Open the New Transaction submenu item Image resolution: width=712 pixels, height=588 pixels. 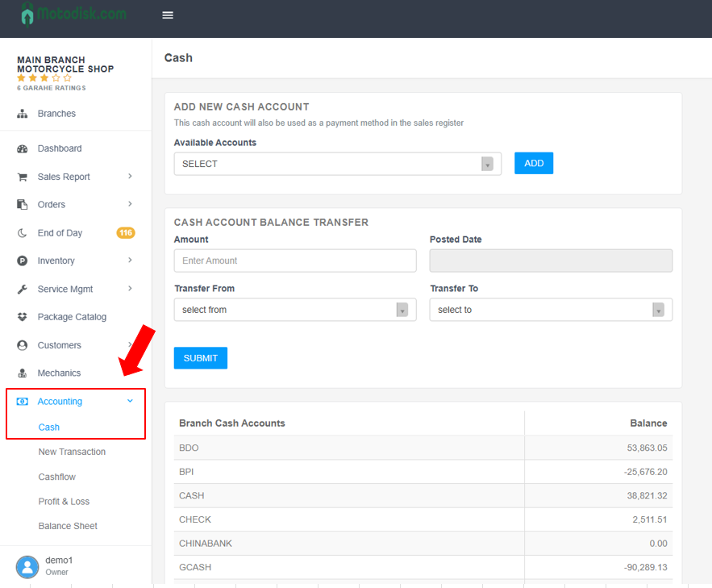(x=72, y=452)
